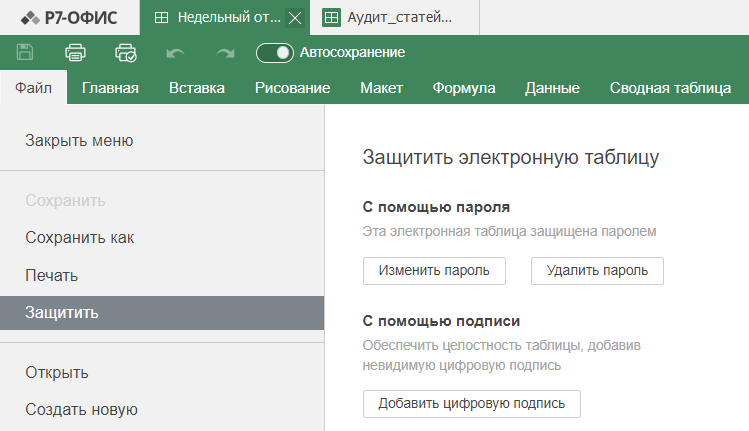Undo the last action

[x=175, y=53]
